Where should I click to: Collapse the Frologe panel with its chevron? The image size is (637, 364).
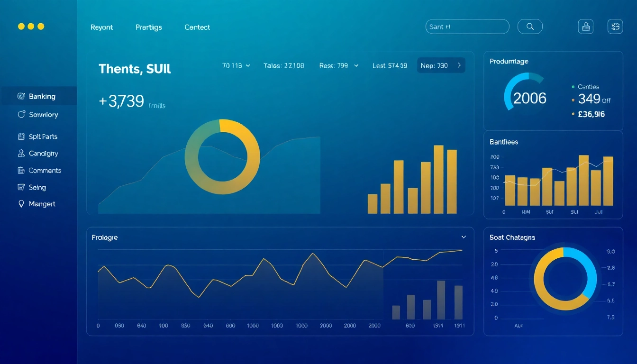coord(464,237)
